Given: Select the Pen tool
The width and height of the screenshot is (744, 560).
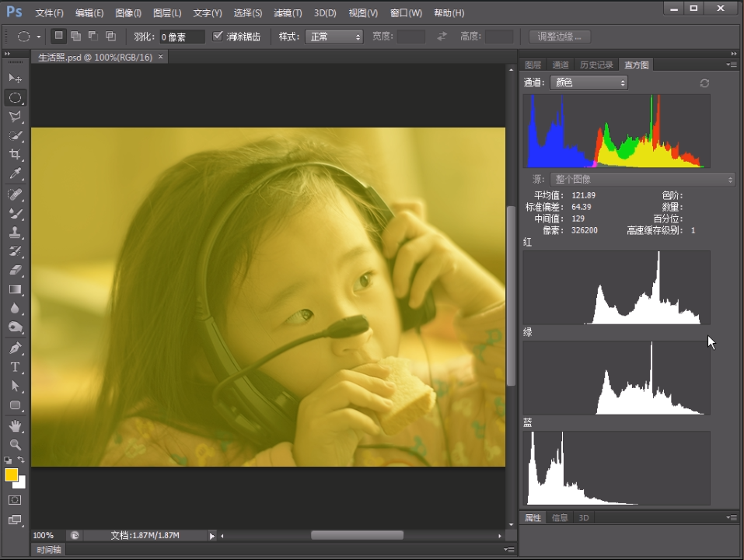Looking at the screenshot, I should [x=15, y=348].
